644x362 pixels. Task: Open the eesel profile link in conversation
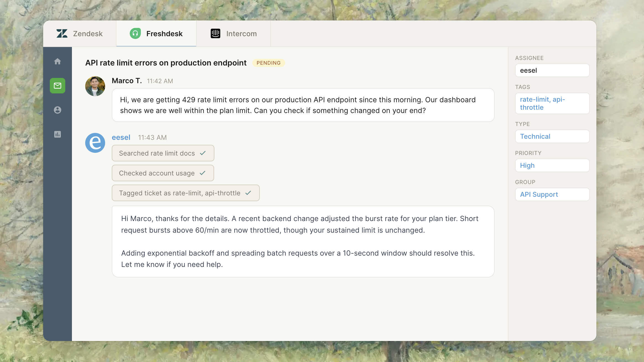(121, 137)
